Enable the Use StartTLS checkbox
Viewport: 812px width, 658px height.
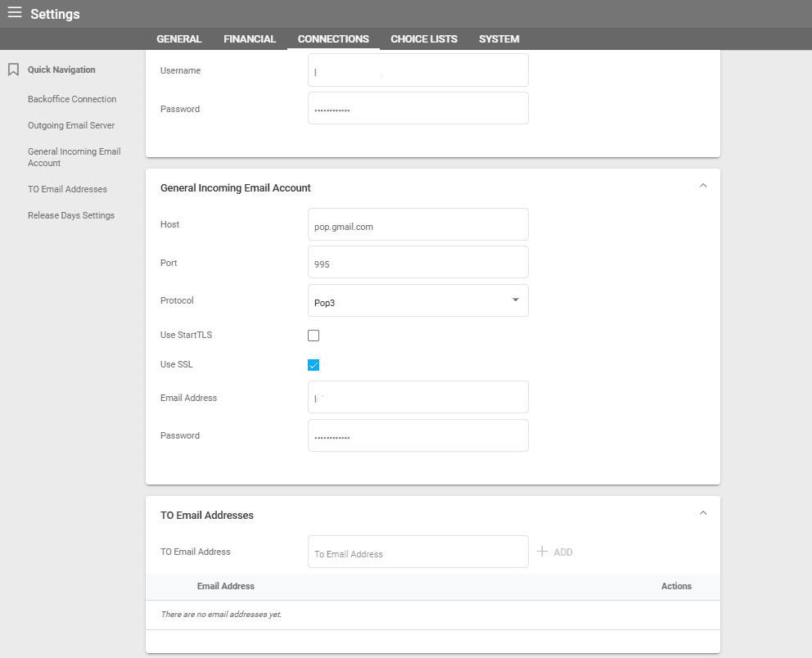pos(314,336)
